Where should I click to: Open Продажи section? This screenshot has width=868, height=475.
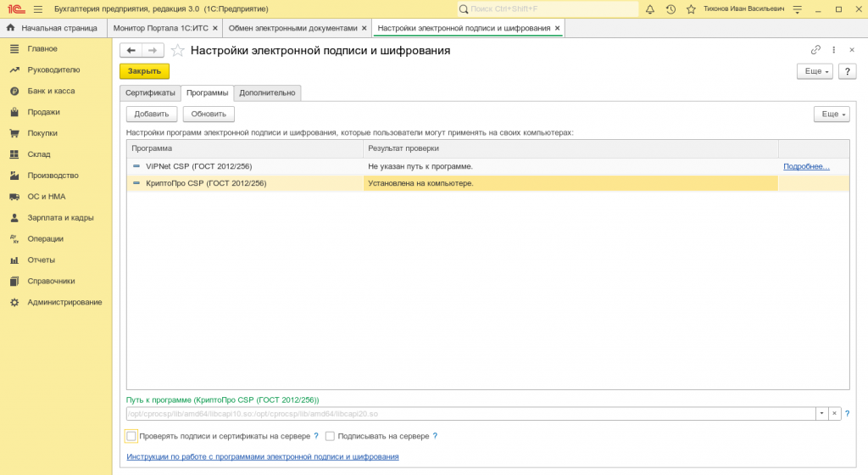pyautogui.click(x=43, y=112)
